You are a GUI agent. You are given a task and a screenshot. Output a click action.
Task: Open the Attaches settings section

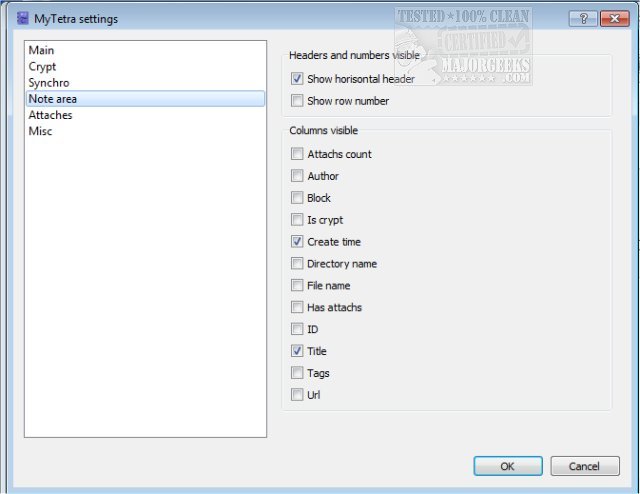[x=145, y=115]
